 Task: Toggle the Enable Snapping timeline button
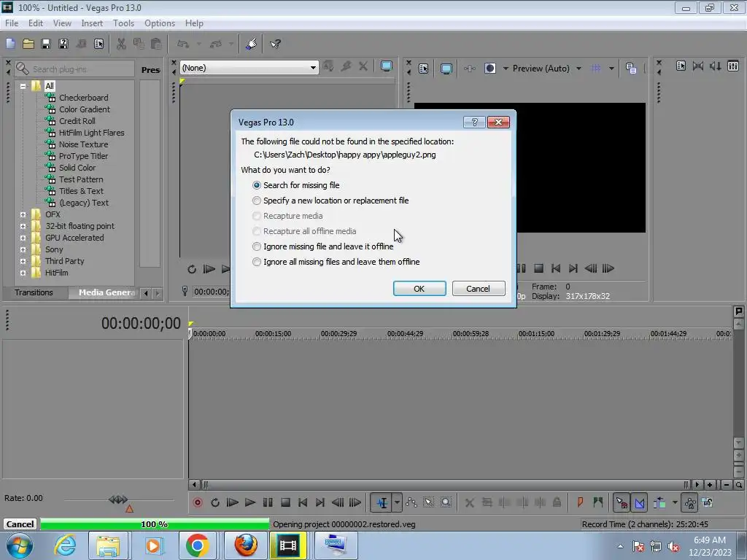click(x=622, y=502)
